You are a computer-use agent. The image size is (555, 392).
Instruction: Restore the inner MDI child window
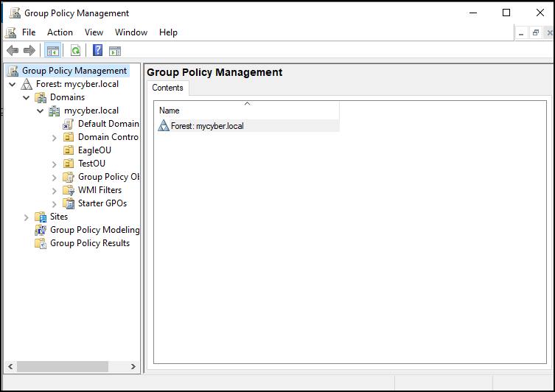[x=536, y=33]
